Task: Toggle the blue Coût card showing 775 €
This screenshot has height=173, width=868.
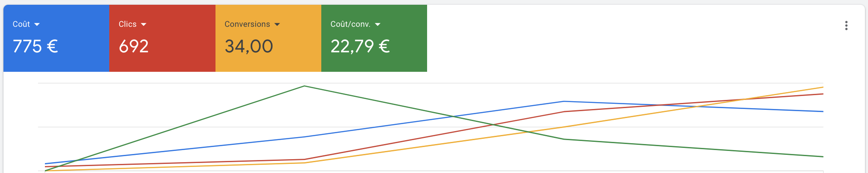Action: [x=57, y=38]
